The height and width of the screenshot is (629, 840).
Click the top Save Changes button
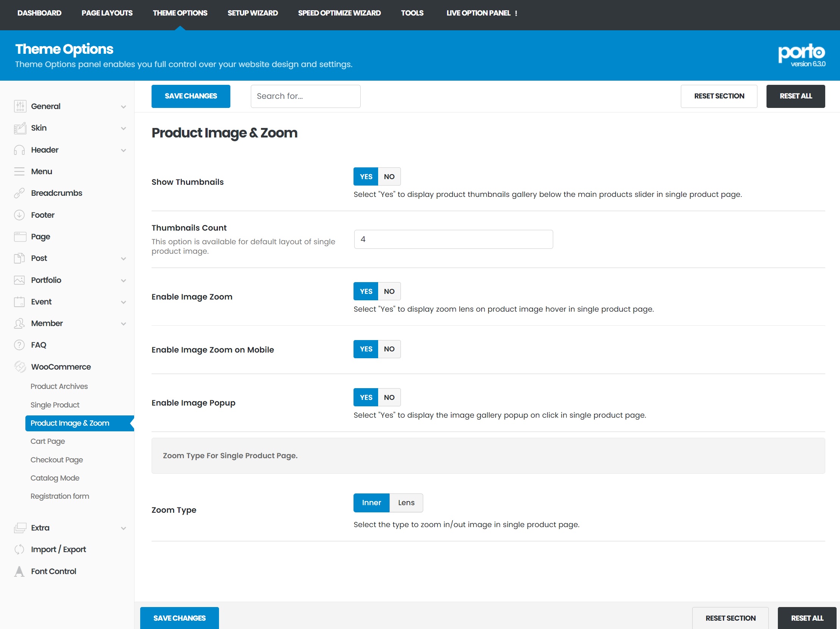point(191,96)
